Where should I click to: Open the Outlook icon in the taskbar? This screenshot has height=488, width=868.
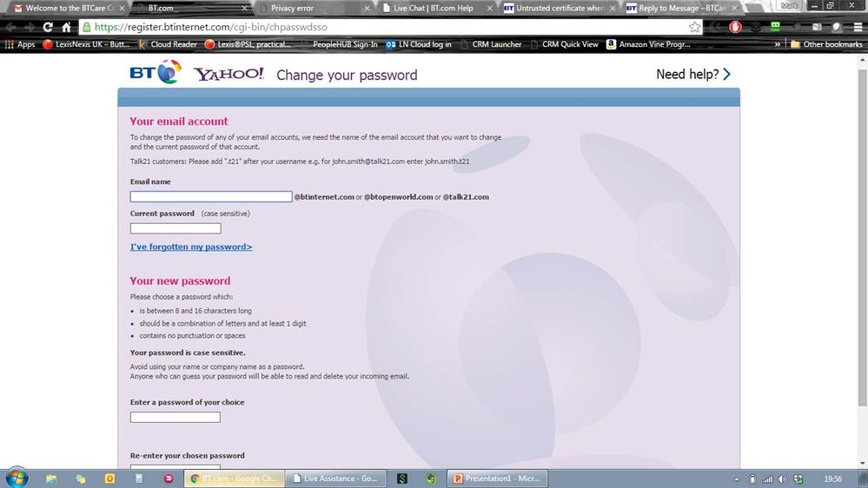coord(109,478)
